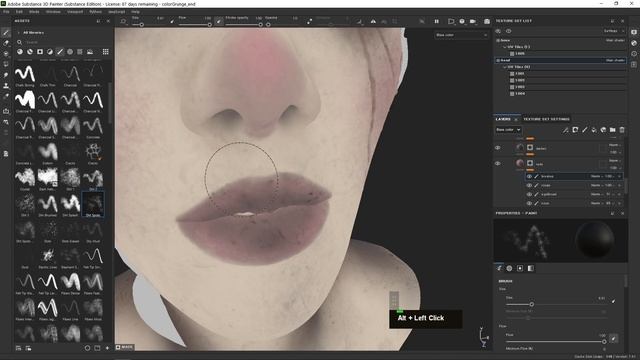This screenshot has height=360, width=640.
Task: Filter assets by materials sphere icon
Action: 20,52
